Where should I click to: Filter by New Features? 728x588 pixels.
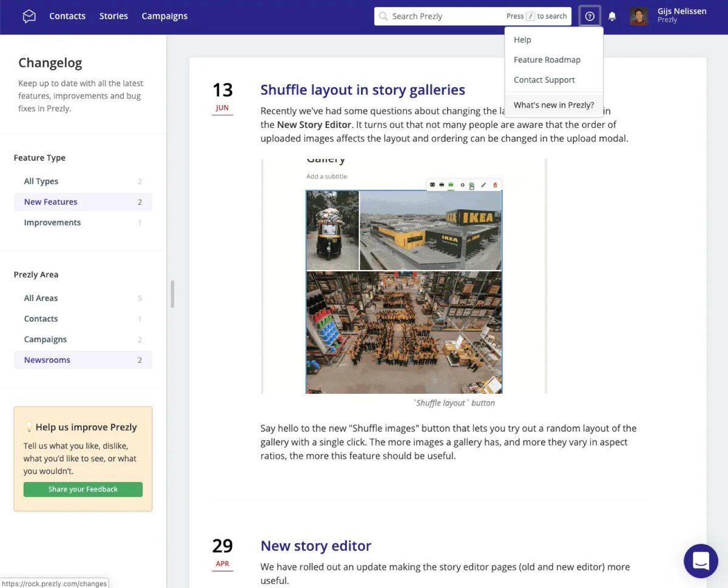tap(83, 202)
